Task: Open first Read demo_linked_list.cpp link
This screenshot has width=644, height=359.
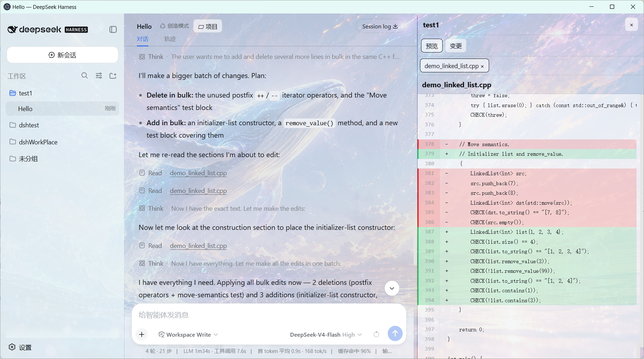Action: tap(198, 173)
